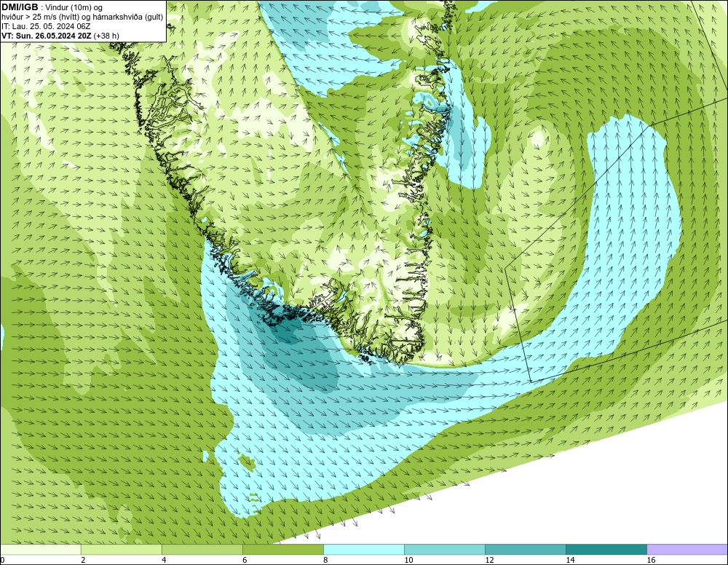The height and width of the screenshot is (565, 728).
Task: Click the 14–16 m/s dark teal legend swatch
Action: coord(606,550)
